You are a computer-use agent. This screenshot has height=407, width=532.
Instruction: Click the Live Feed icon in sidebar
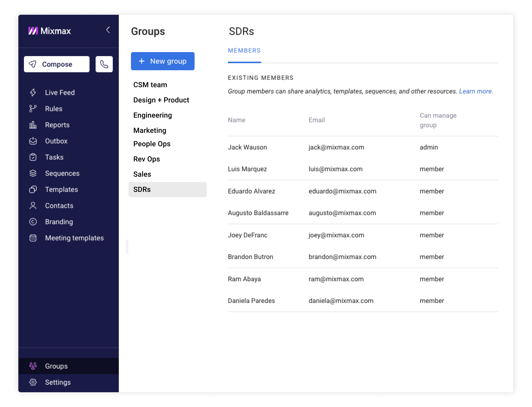34,92
